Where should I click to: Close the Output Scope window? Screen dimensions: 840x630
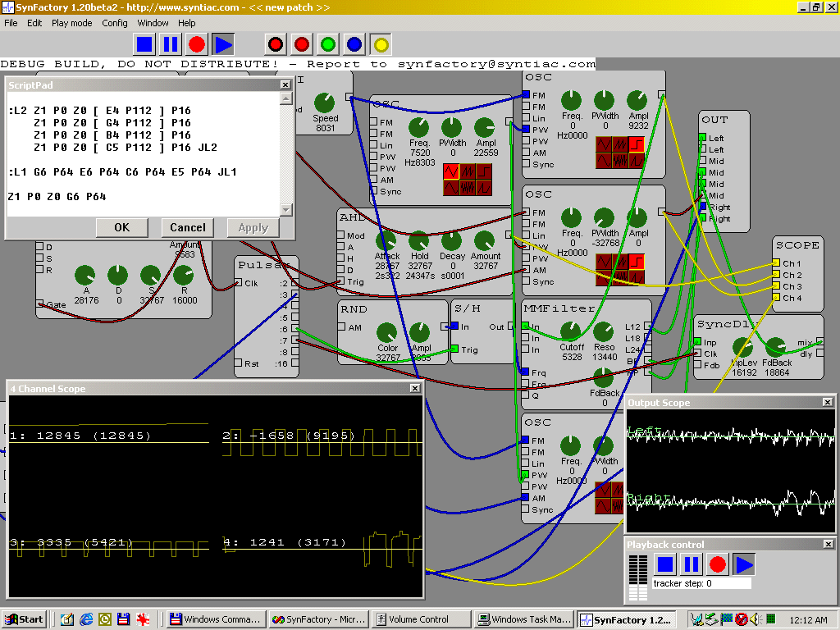(x=828, y=402)
